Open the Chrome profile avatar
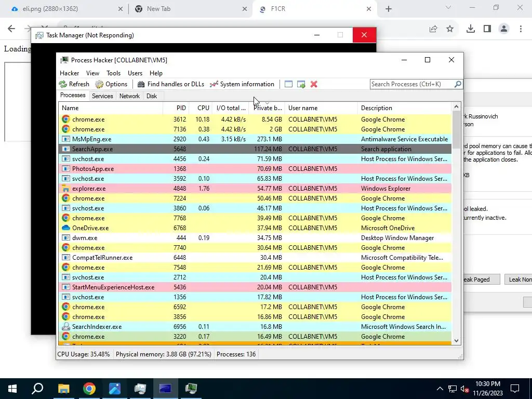Image resolution: width=532 pixels, height=399 pixels. coord(504,29)
